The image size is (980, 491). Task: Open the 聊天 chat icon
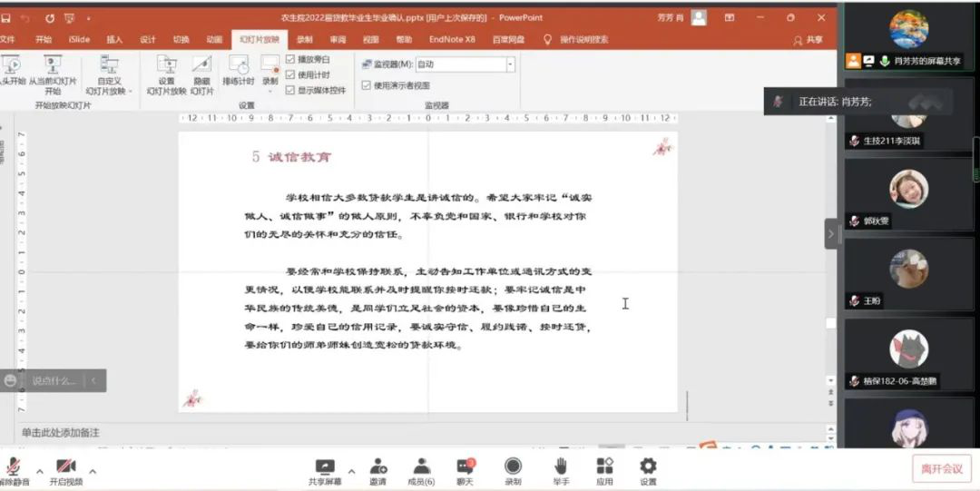[465, 466]
